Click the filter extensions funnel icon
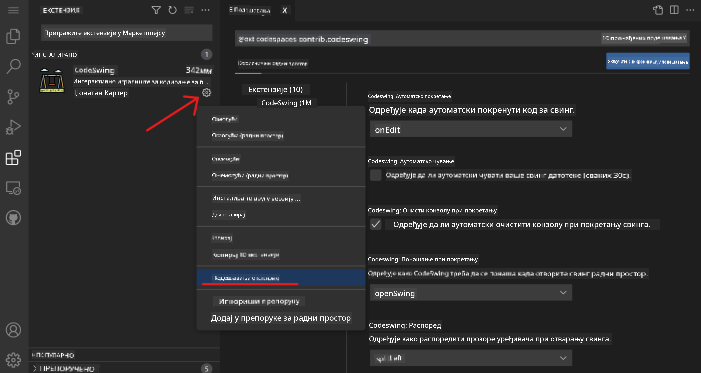This screenshot has height=373, width=701. [x=156, y=10]
